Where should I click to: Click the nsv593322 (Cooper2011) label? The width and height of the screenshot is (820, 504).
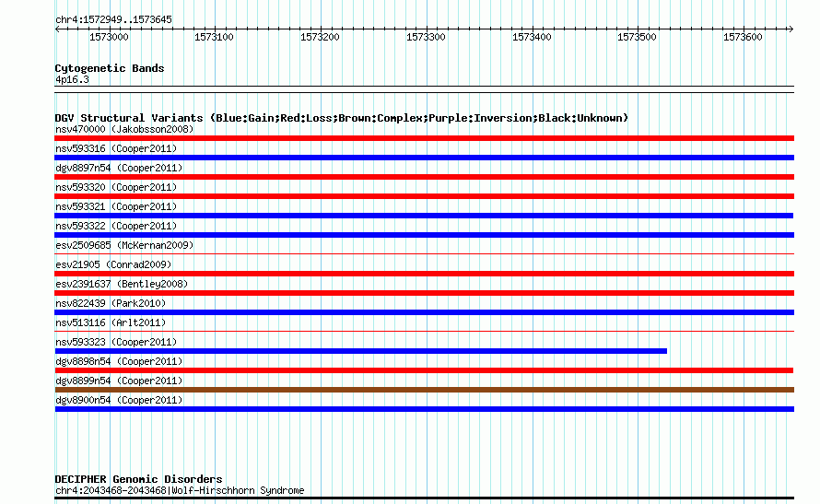[x=116, y=226]
